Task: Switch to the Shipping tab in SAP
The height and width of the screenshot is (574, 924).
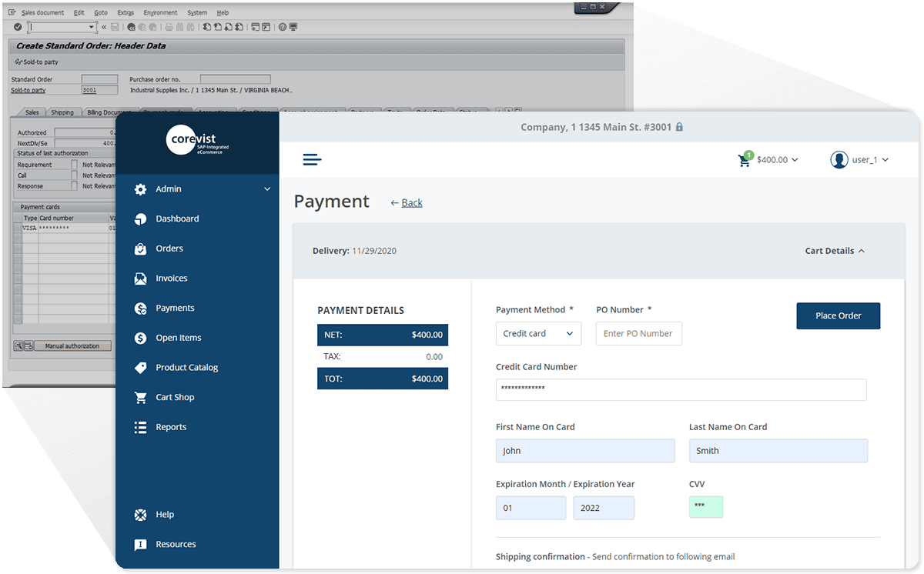Action: pos(62,112)
